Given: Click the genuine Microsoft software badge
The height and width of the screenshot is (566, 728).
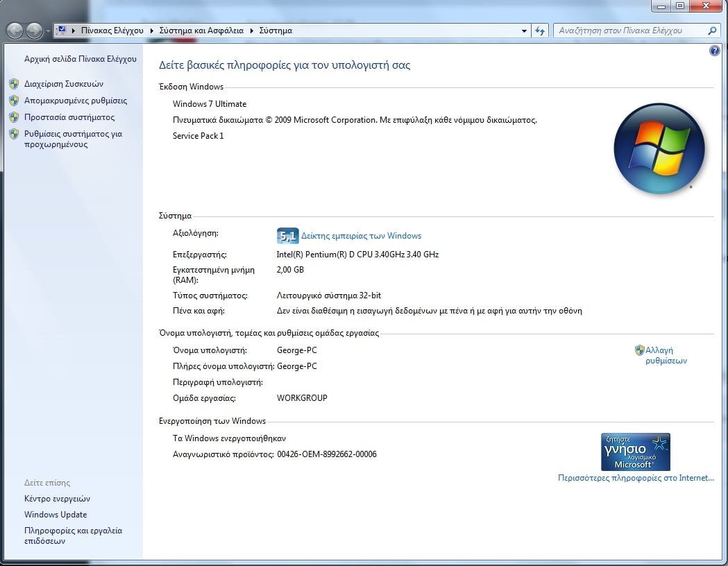Looking at the screenshot, I should click(x=635, y=452).
